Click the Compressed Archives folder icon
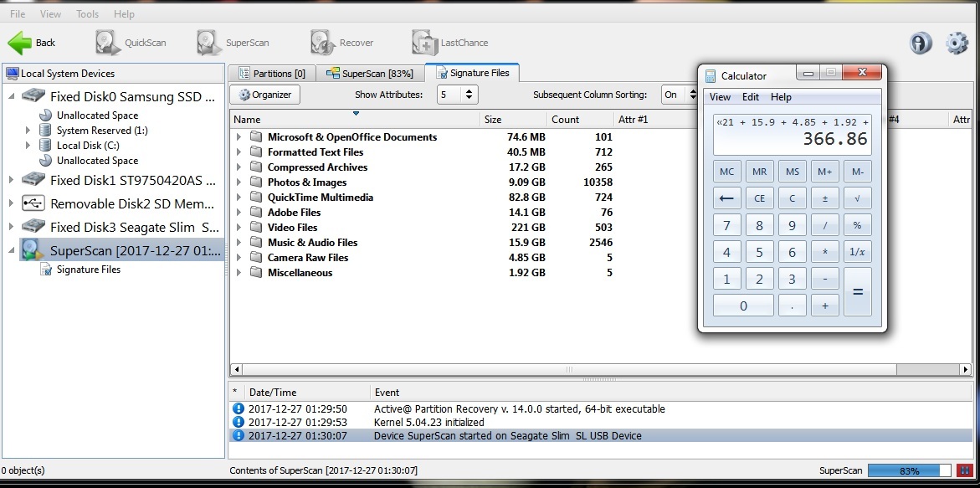The width and height of the screenshot is (980, 488). pos(255,167)
